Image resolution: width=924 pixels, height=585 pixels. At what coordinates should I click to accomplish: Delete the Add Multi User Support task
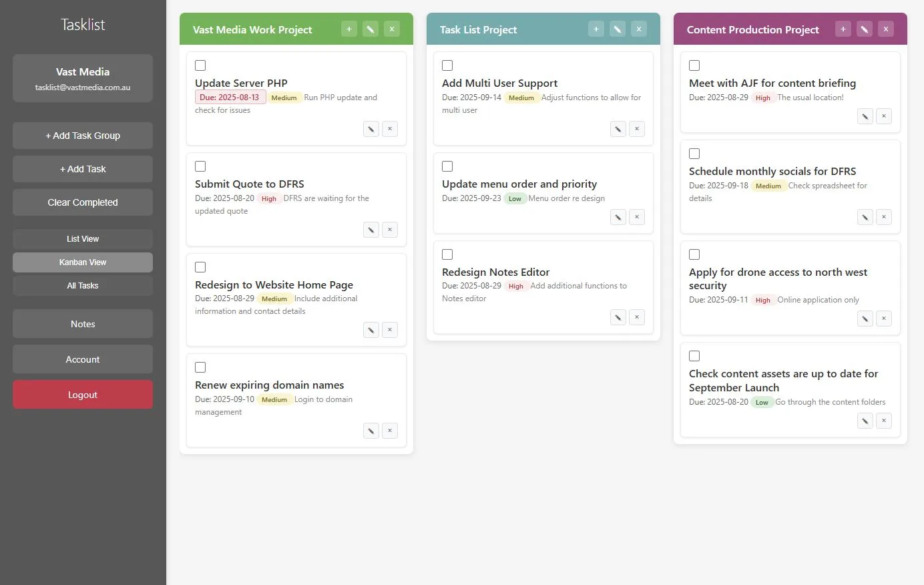pyautogui.click(x=637, y=129)
